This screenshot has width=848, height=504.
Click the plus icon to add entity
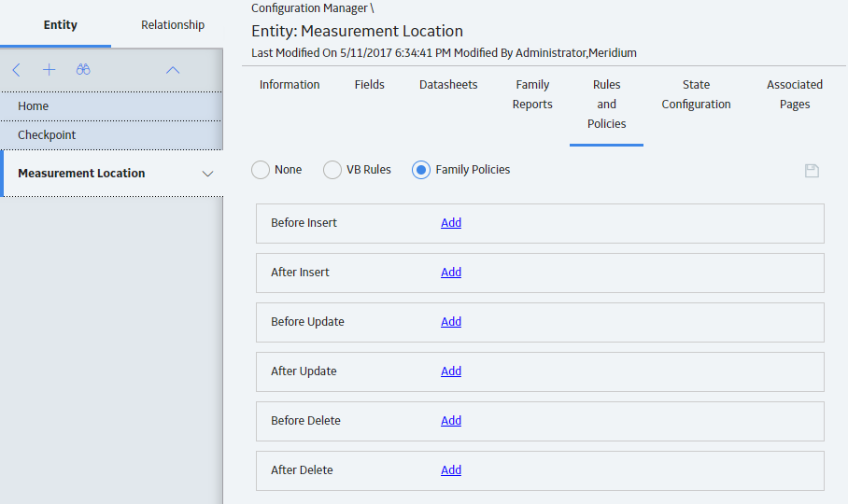[49, 70]
